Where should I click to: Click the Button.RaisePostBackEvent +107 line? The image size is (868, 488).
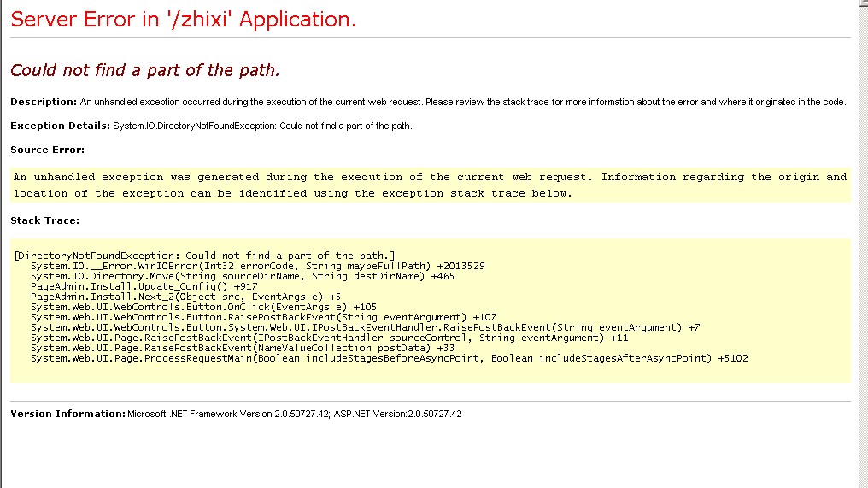263,317
